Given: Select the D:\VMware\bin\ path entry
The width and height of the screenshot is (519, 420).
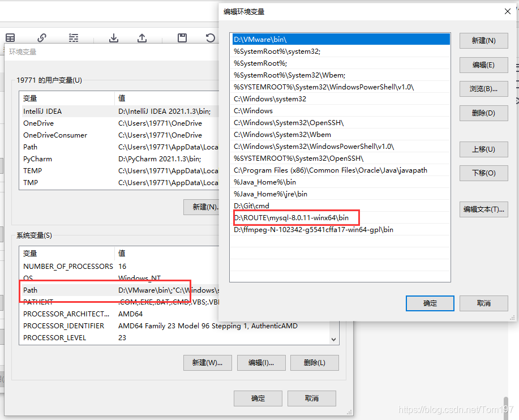Looking at the screenshot, I should pyautogui.click(x=341, y=40).
